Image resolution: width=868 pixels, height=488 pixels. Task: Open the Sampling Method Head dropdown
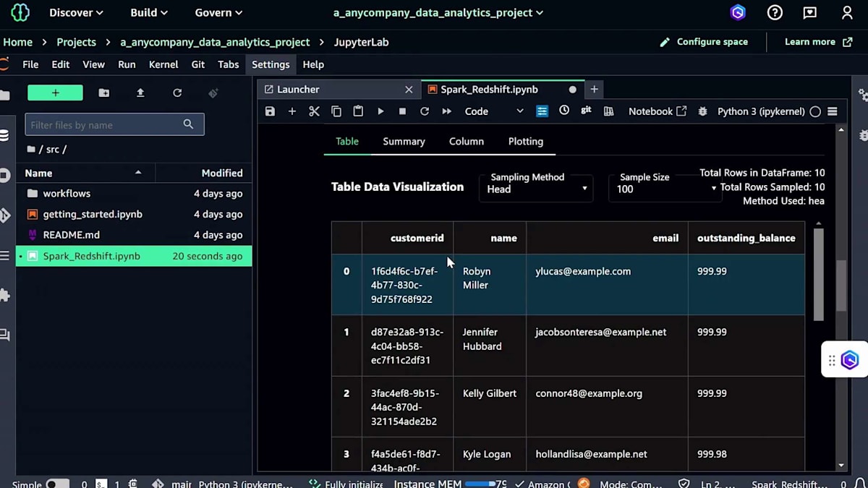coord(536,189)
